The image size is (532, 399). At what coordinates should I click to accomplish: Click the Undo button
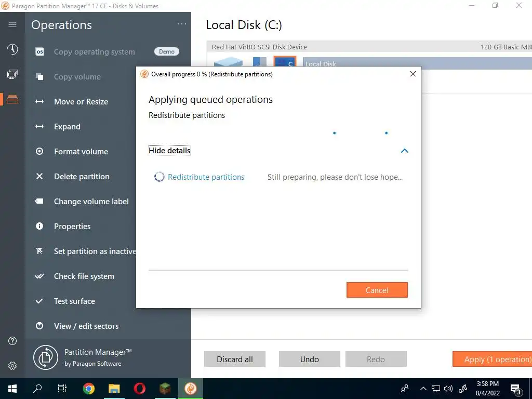pos(310,360)
